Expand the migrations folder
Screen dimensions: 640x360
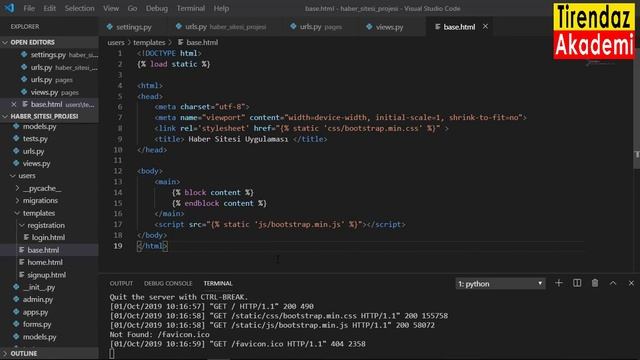click(40, 201)
